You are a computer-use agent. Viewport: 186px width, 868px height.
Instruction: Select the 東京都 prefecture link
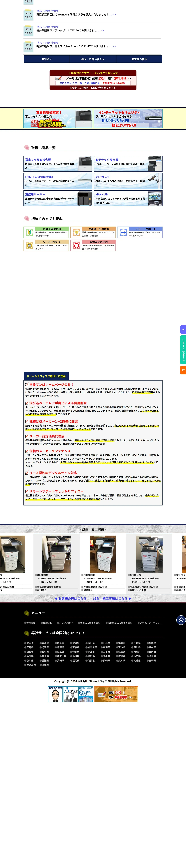click(x=75, y=647)
